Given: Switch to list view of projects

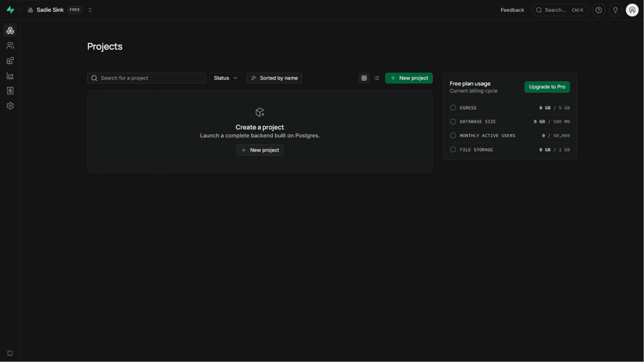Looking at the screenshot, I should click(x=377, y=78).
